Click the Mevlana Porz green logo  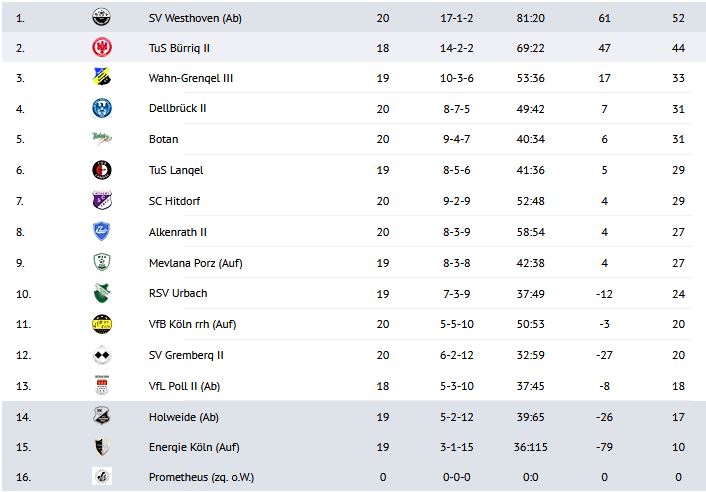[101, 263]
